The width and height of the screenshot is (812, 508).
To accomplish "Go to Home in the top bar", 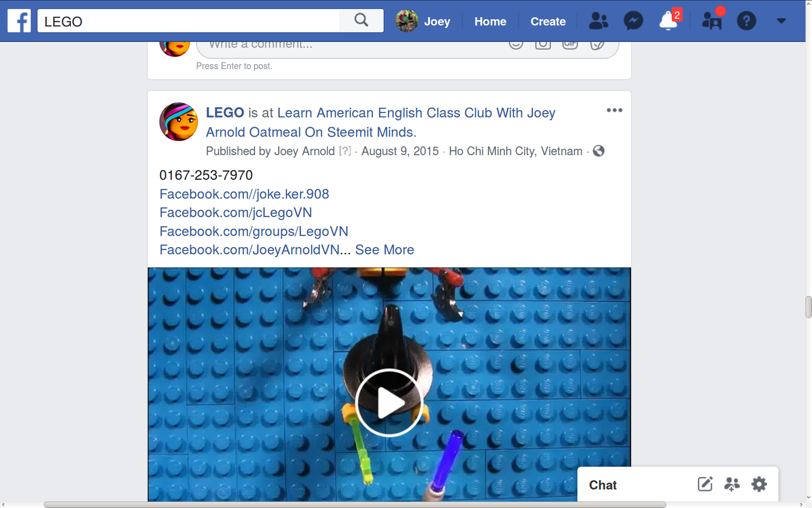I will (x=490, y=21).
